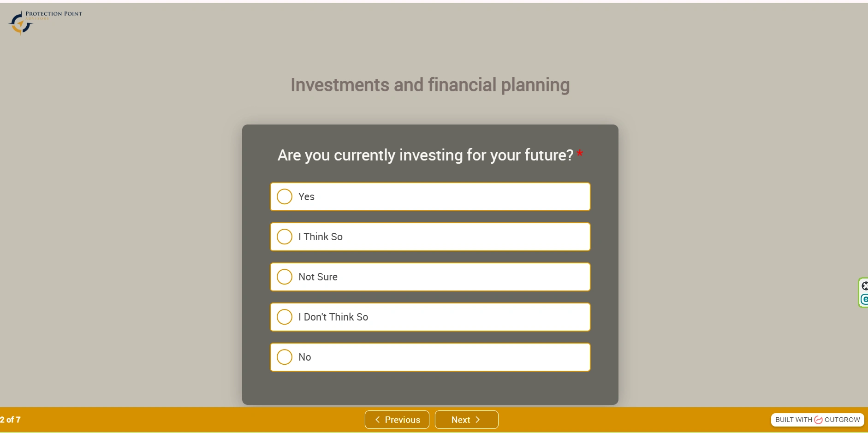Select the 'Yes' radio circle
The height and width of the screenshot is (433, 868).
[x=285, y=196]
